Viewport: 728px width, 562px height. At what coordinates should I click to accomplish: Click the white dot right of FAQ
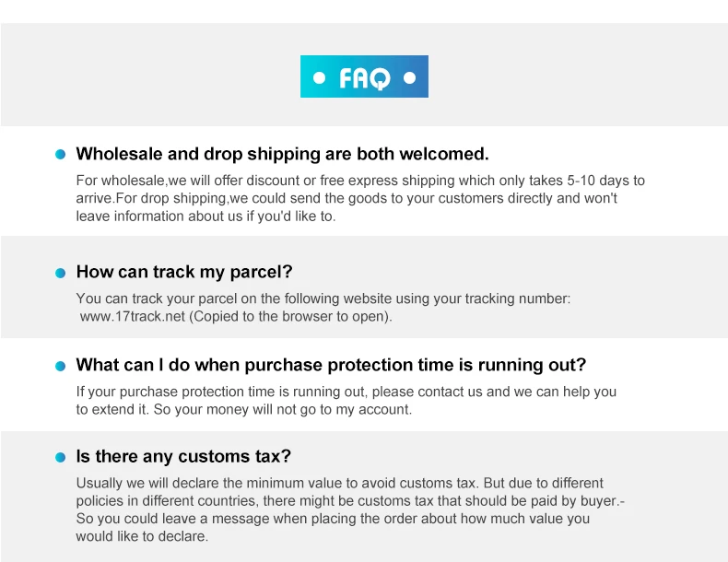(409, 78)
